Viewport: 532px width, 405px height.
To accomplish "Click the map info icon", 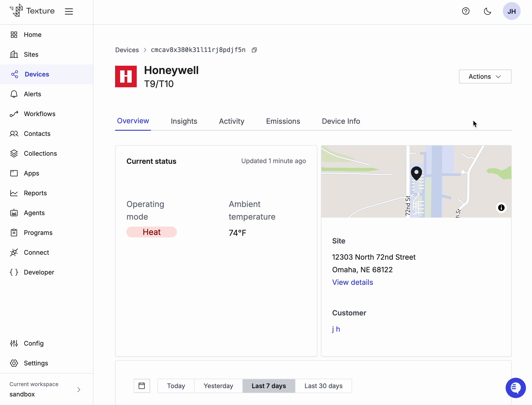I will pyautogui.click(x=501, y=207).
